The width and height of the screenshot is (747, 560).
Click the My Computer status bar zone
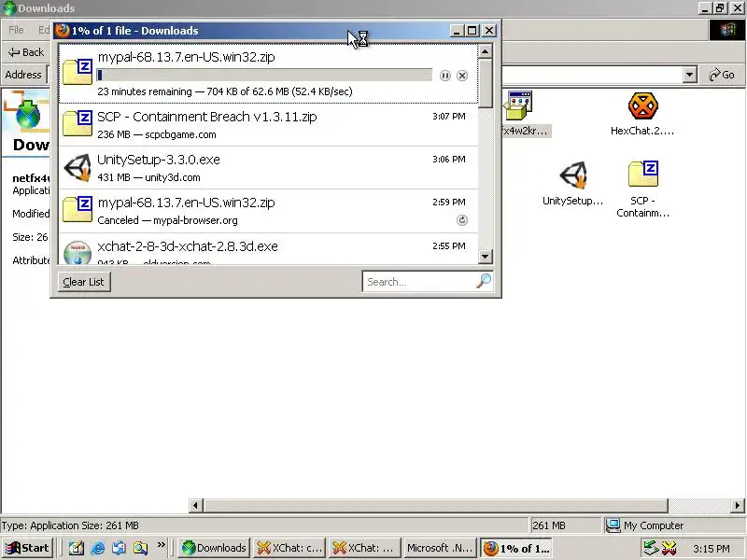[x=673, y=525]
